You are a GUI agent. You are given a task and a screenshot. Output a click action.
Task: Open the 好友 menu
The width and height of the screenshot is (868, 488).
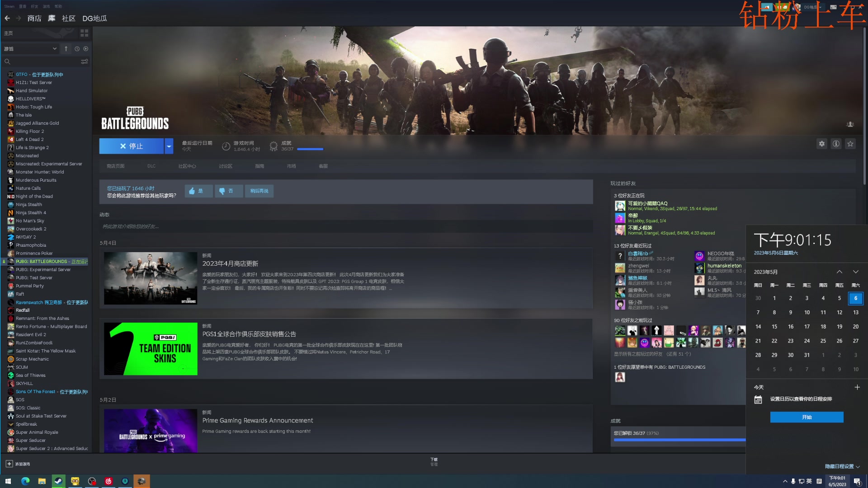pyautogui.click(x=34, y=6)
